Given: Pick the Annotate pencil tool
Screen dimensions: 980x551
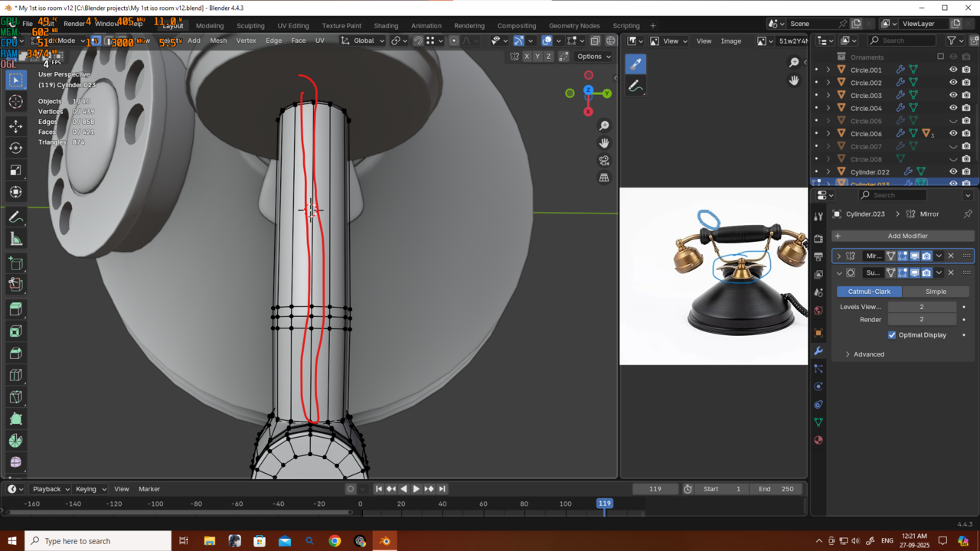Looking at the screenshot, I should pyautogui.click(x=15, y=218).
